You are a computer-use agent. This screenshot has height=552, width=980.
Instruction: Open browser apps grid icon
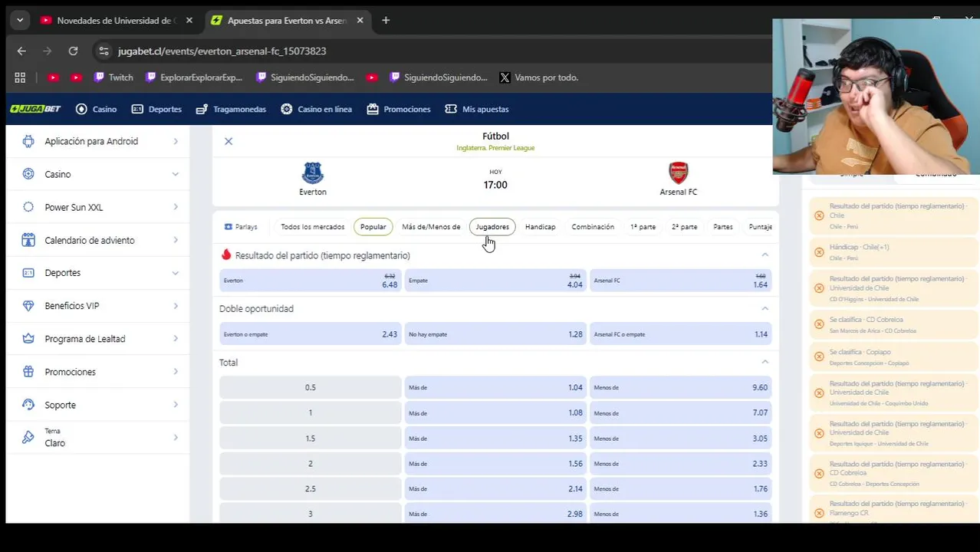[x=20, y=77]
